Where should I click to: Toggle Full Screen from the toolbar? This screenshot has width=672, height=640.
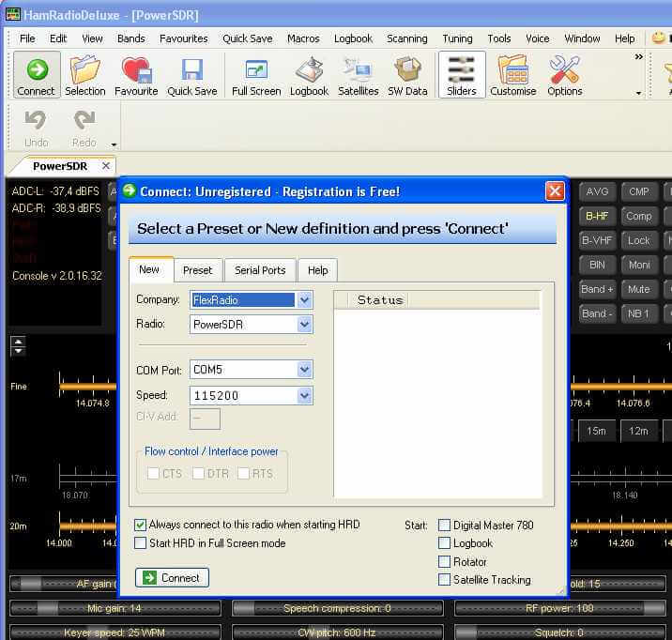coord(256,75)
